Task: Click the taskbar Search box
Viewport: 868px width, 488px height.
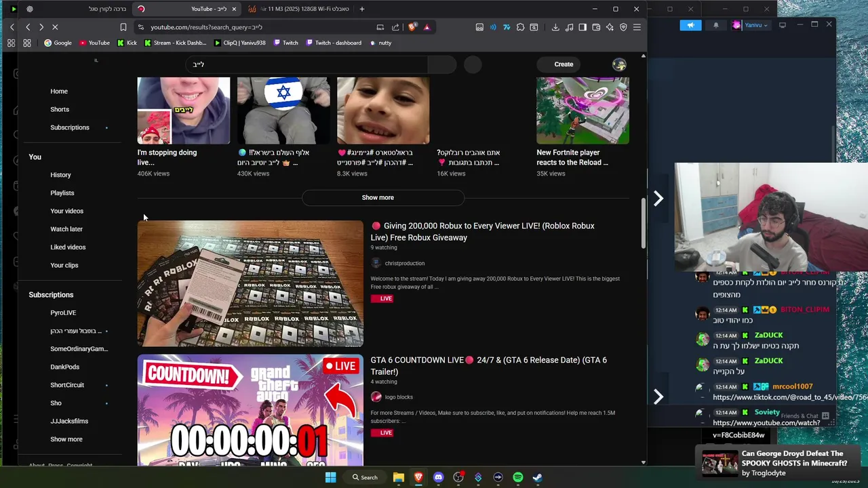Action: tap(364, 477)
